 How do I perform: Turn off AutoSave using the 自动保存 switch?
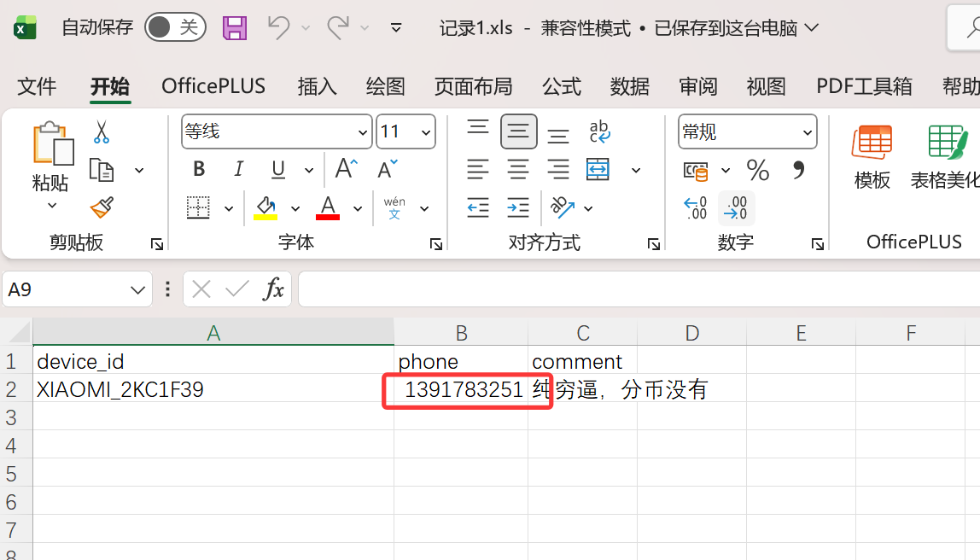175,26
